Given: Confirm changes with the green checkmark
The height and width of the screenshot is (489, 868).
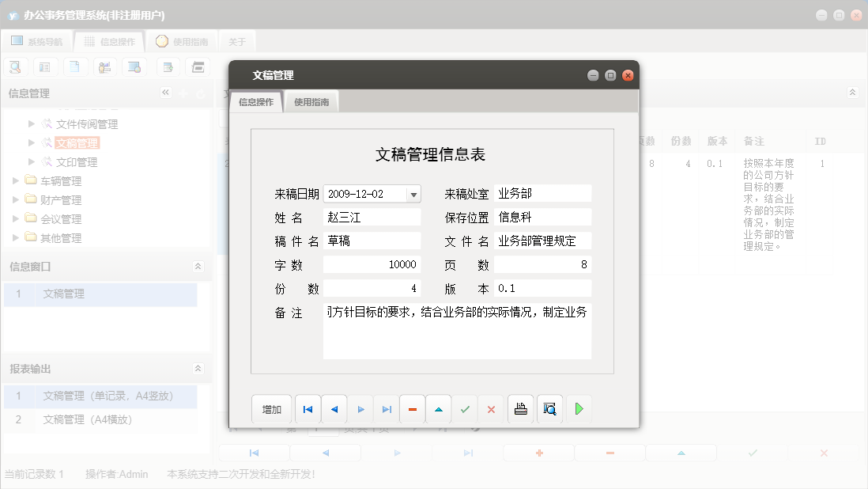Looking at the screenshot, I should 465,408.
